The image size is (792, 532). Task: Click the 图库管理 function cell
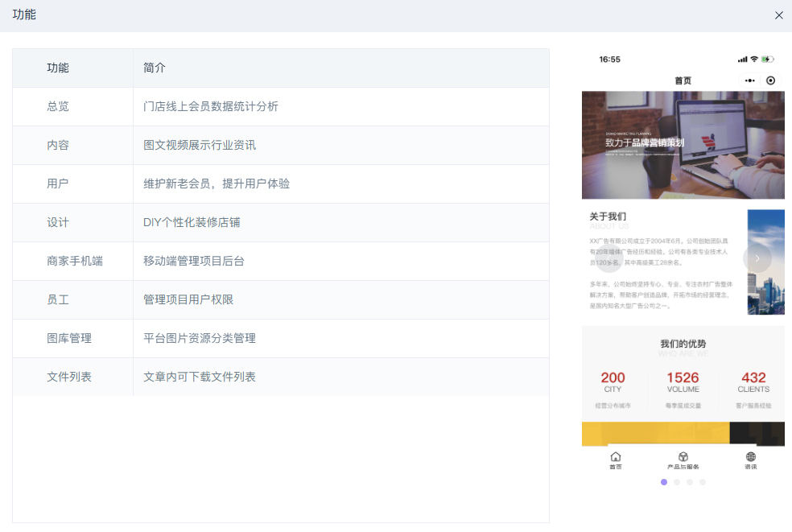[72, 339]
